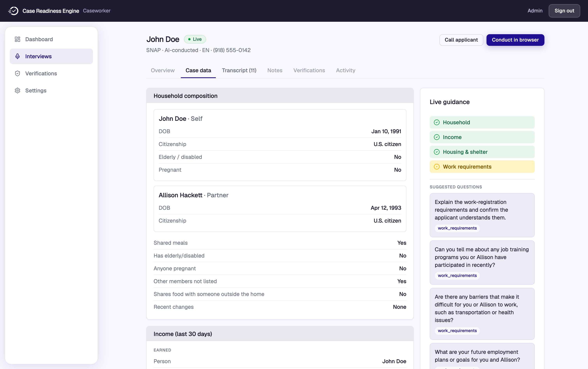Open the Dashboard page from sidebar
This screenshot has height=369, width=588.
pyautogui.click(x=51, y=39)
